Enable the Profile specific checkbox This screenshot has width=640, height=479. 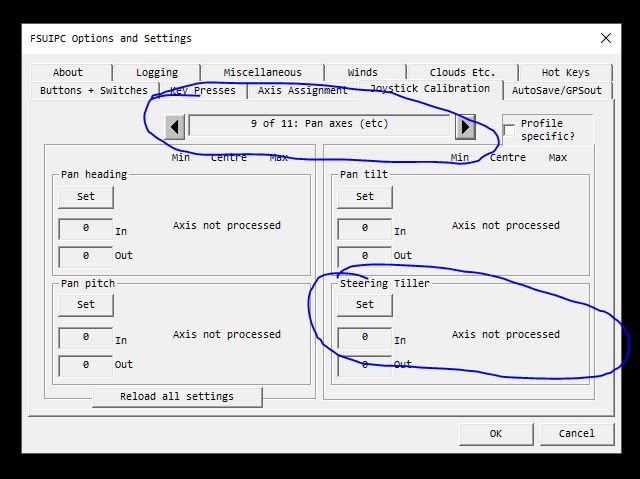click(509, 131)
